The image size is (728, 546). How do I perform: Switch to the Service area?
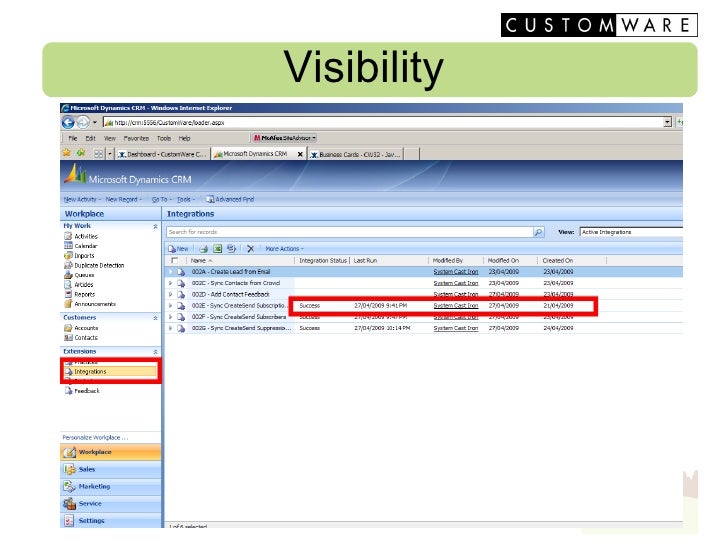[110, 503]
